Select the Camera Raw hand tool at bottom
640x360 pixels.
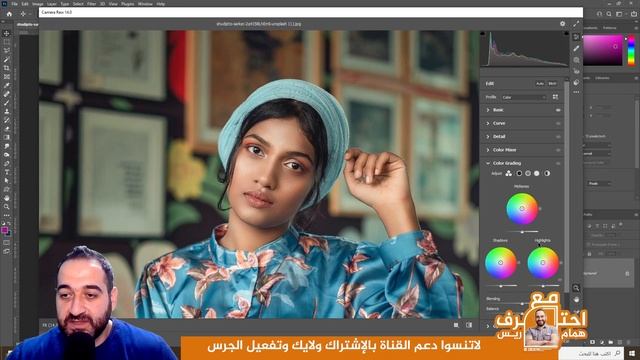576,300
